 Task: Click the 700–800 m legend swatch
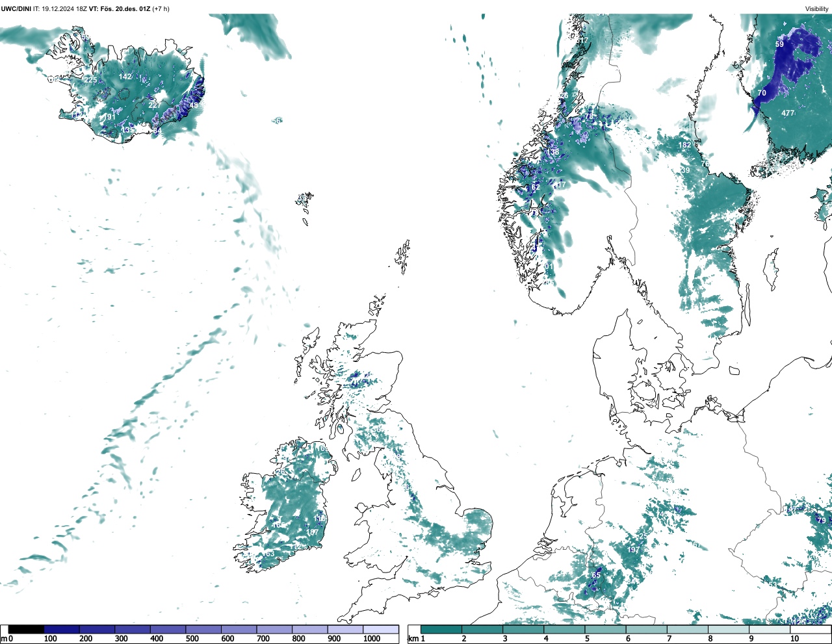274,629
